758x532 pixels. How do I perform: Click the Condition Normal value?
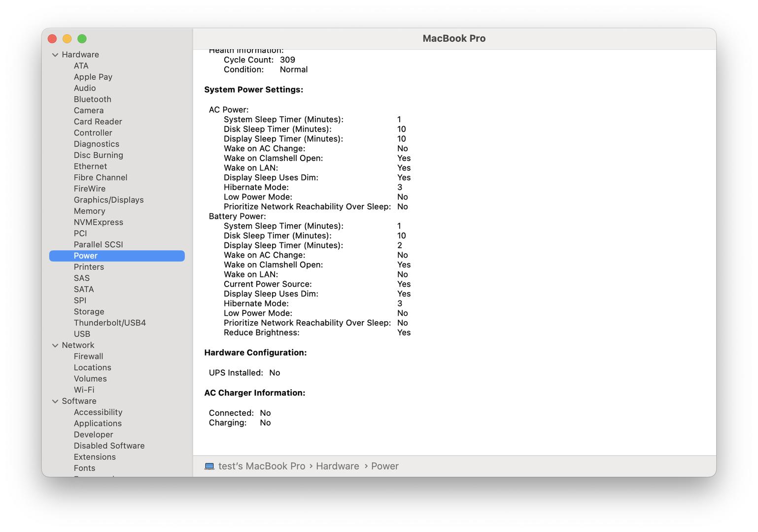[294, 69]
